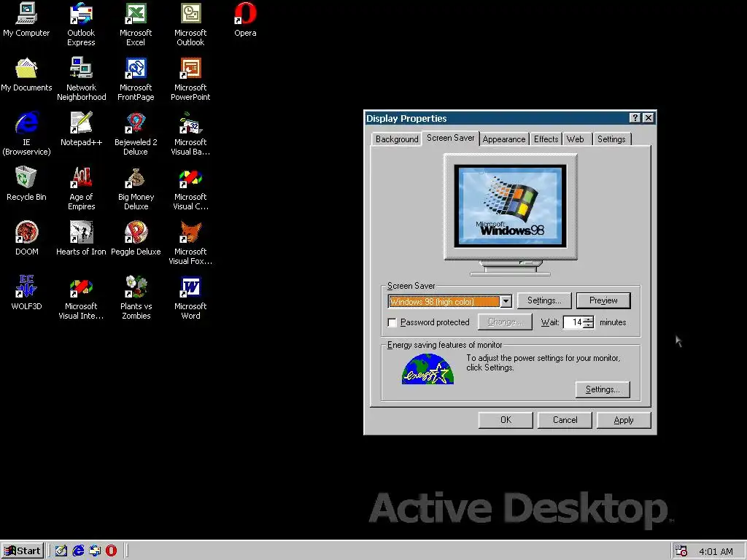Select the Network Neighborhood icon
This screenshot has height=560, width=747.
(x=82, y=79)
